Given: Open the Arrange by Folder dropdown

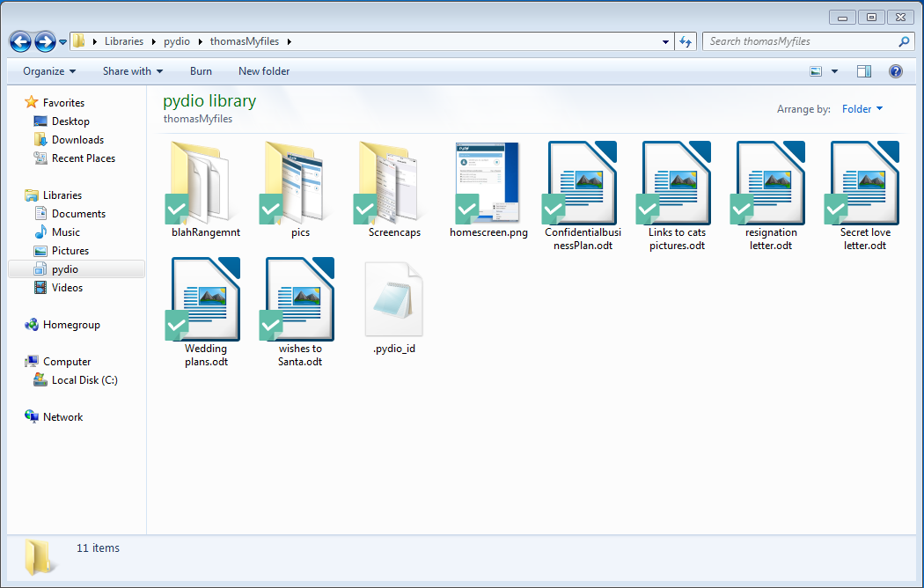Looking at the screenshot, I should (x=862, y=109).
